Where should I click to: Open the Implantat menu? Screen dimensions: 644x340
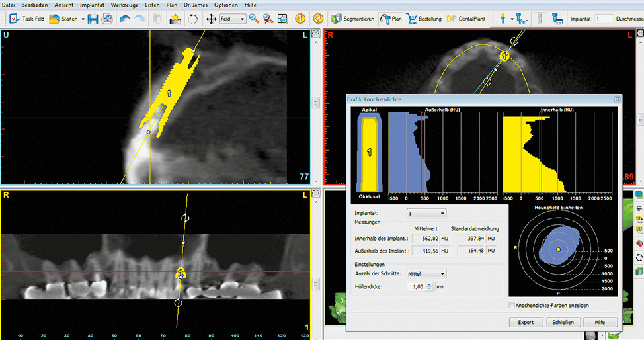[x=91, y=5]
